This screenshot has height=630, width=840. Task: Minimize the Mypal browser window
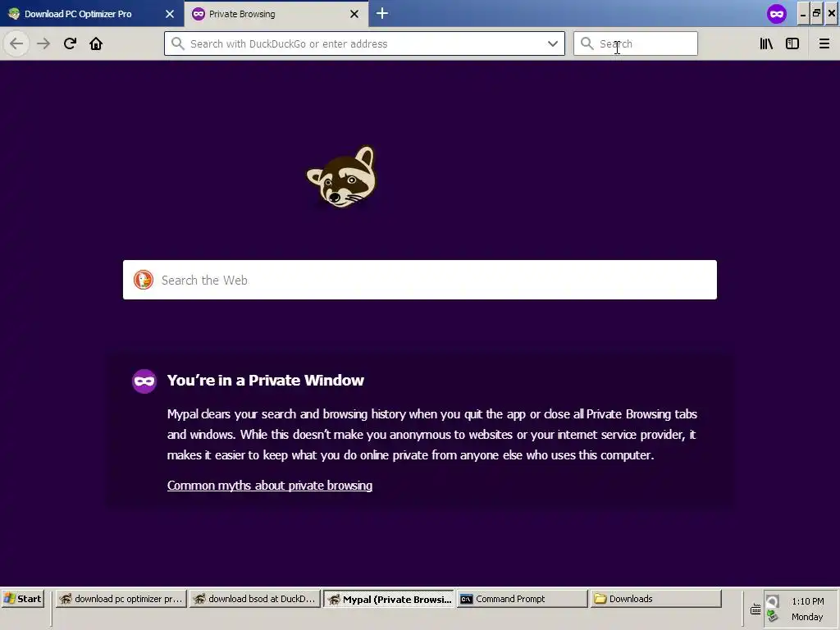(803, 14)
